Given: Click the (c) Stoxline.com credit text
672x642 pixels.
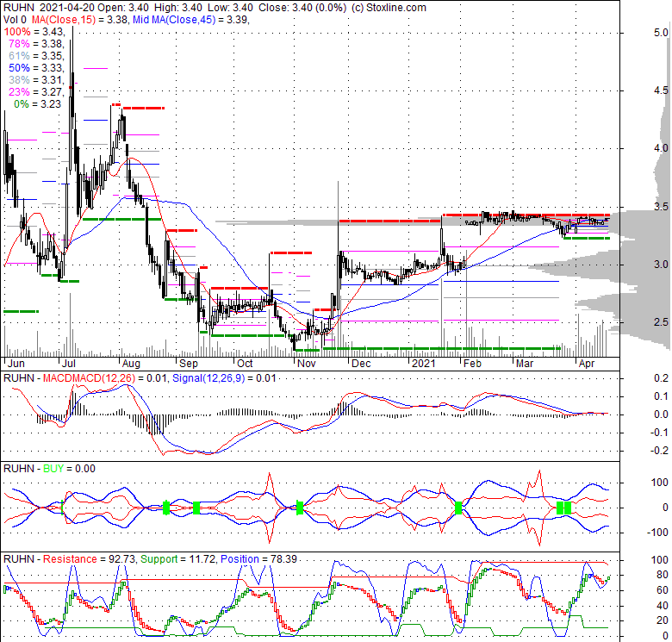Looking at the screenshot, I should (x=389, y=8).
